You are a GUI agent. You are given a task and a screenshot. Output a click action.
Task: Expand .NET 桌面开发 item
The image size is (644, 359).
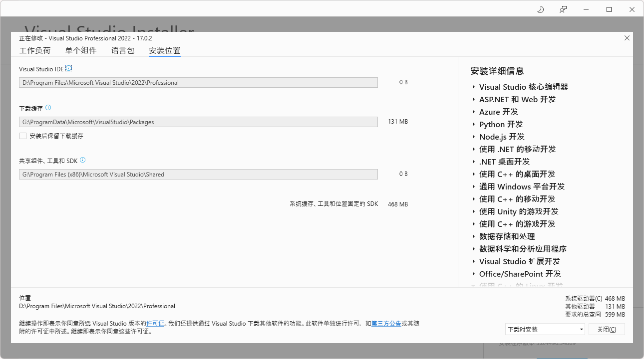click(x=473, y=162)
